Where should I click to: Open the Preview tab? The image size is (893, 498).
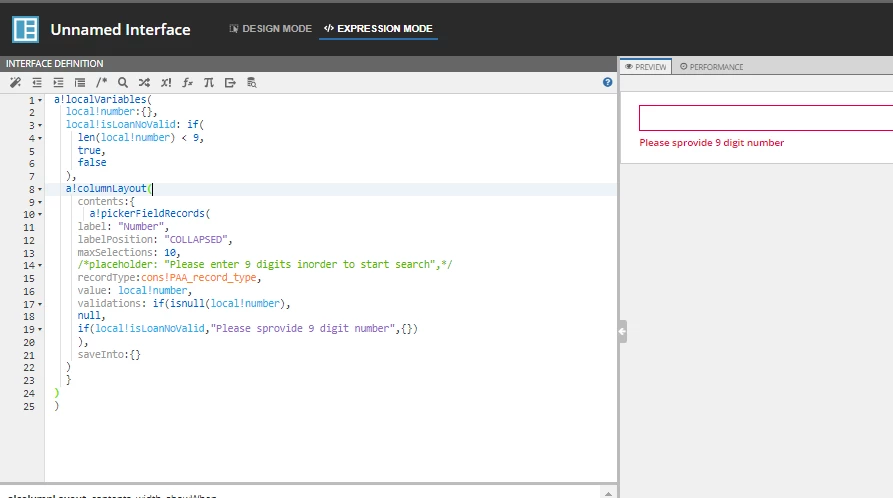coord(646,67)
